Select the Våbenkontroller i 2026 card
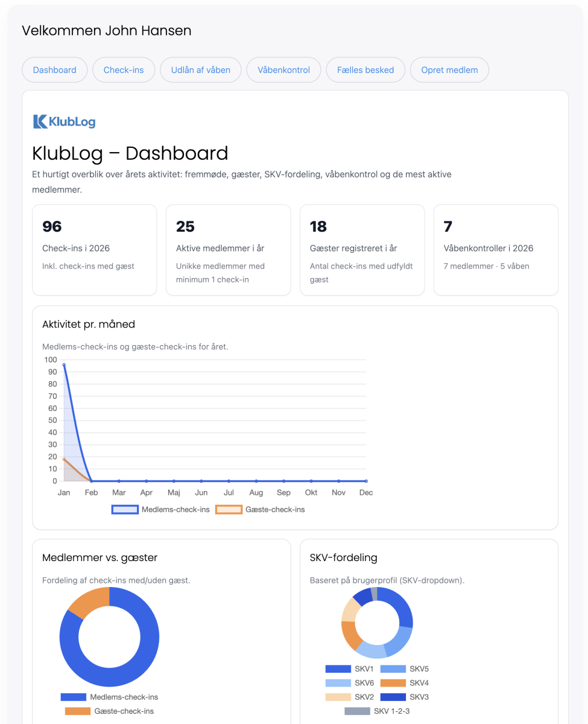 point(496,250)
